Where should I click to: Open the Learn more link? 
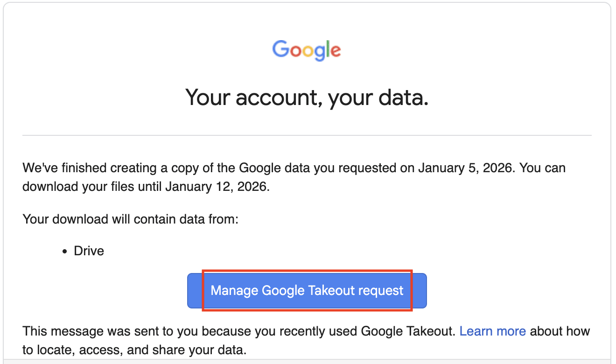[493, 331]
